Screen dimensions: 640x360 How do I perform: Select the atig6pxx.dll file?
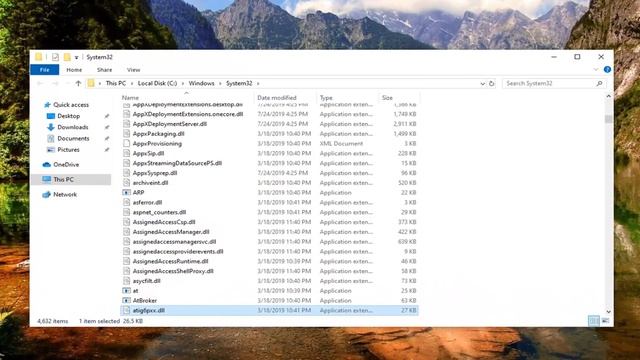[269, 310]
